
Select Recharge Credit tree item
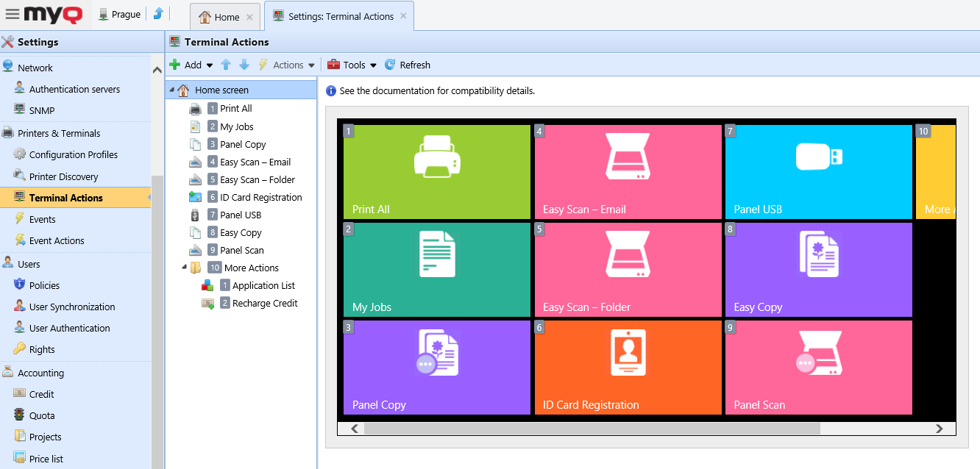(x=265, y=303)
